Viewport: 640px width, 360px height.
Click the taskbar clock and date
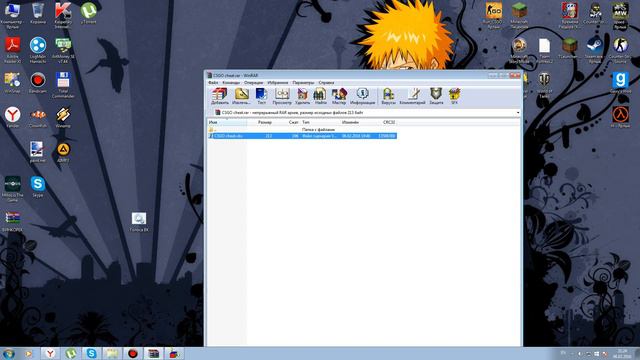[622, 353]
